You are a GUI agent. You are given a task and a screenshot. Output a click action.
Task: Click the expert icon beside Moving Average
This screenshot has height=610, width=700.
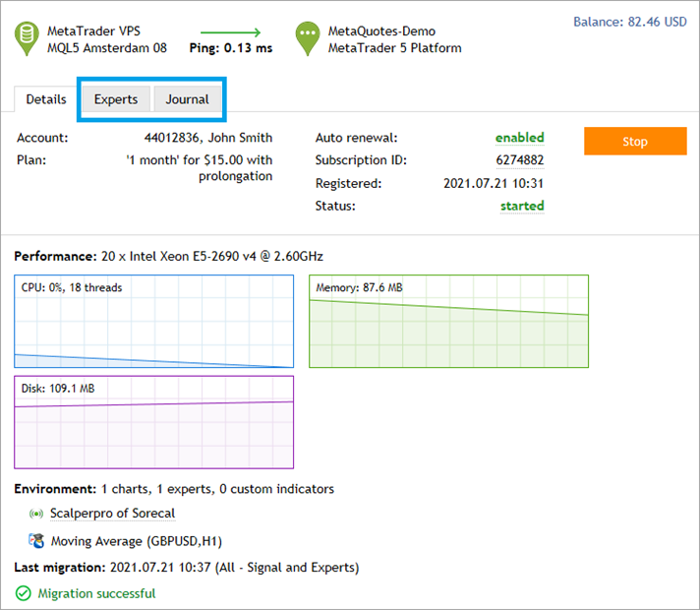point(36,541)
